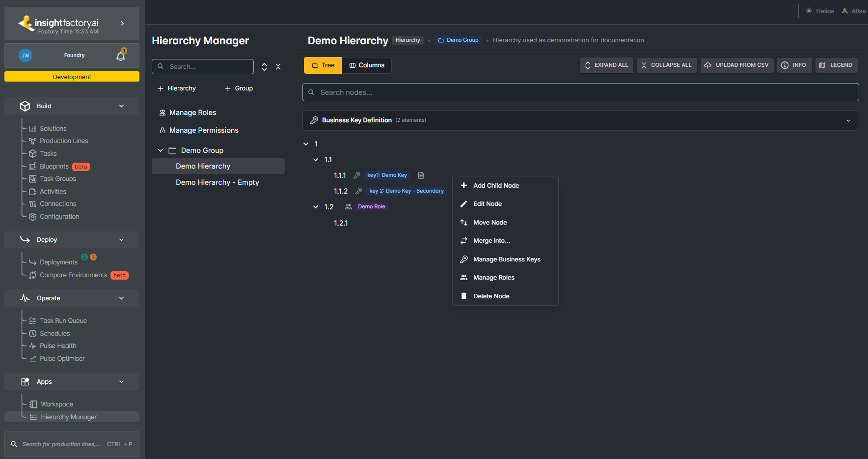868x459 pixels.
Task: Choose Edit Node from context menu
Action: pos(505,204)
